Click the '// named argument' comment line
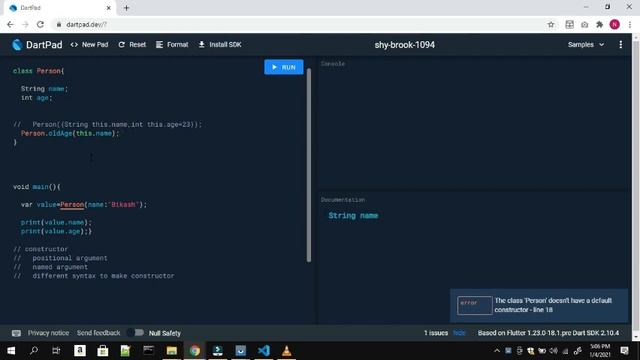Viewport: 640px width, 360px height. [x=51, y=267]
